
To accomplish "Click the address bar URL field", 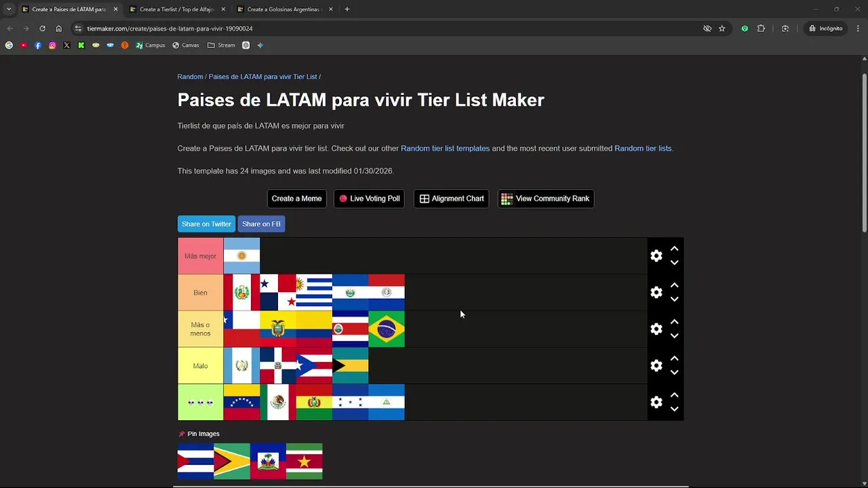I will pos(387,28).
